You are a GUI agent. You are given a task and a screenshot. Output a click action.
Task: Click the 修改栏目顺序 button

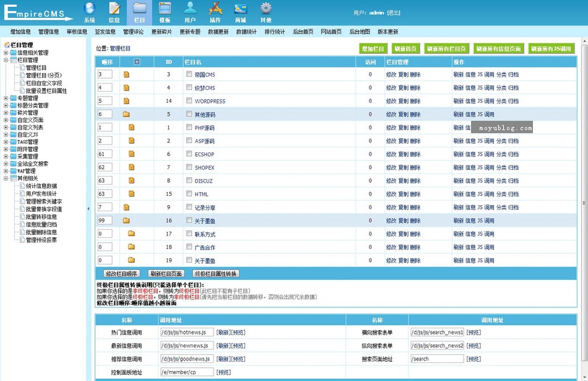pos(121,274)
